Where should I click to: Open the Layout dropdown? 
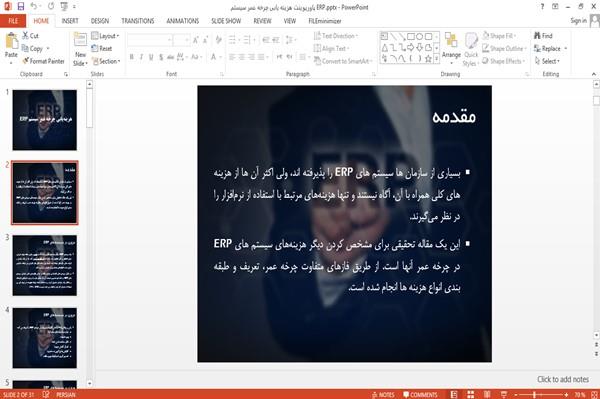(x=106, y=36)
